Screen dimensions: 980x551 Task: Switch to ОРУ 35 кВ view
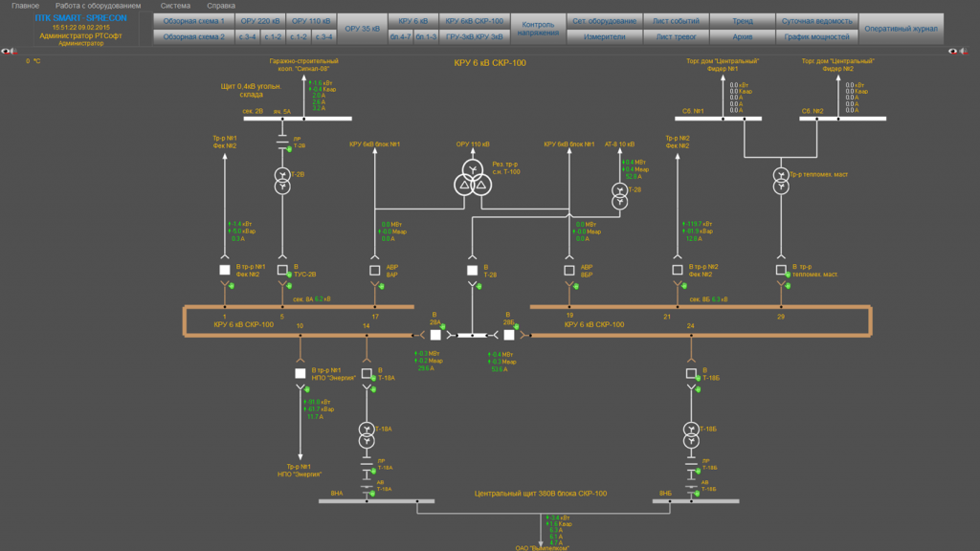tap(362, 29)
